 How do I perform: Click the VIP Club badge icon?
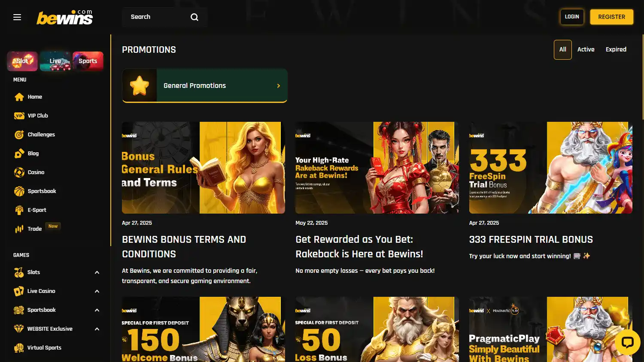click(x=19, y=116)
